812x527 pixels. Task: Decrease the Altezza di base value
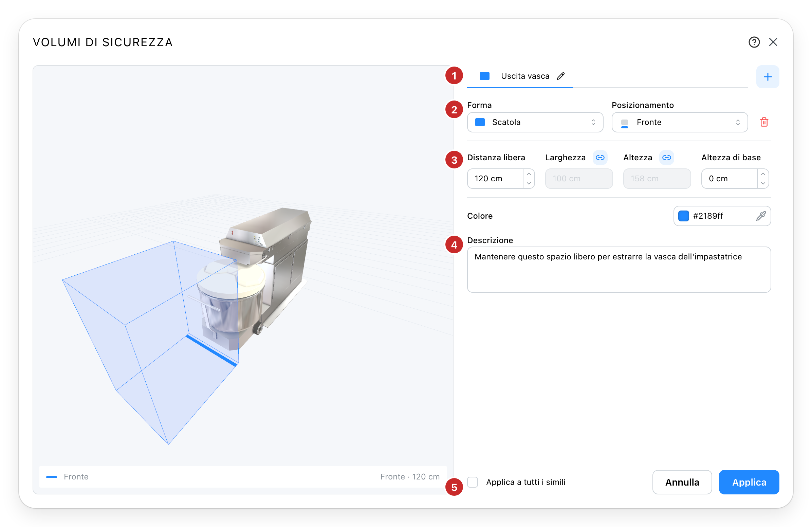[763, 183]
